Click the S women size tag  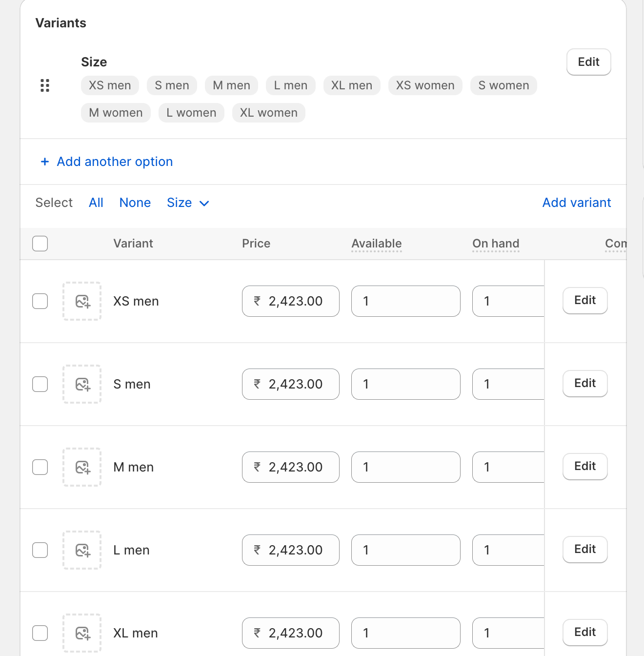(503, 85)
